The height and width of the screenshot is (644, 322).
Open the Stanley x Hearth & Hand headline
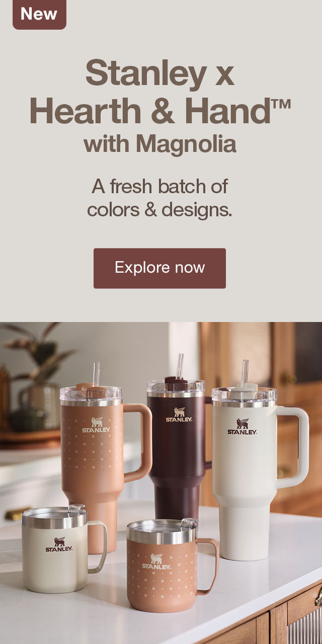pyautogui.click(x=160, y=92)
